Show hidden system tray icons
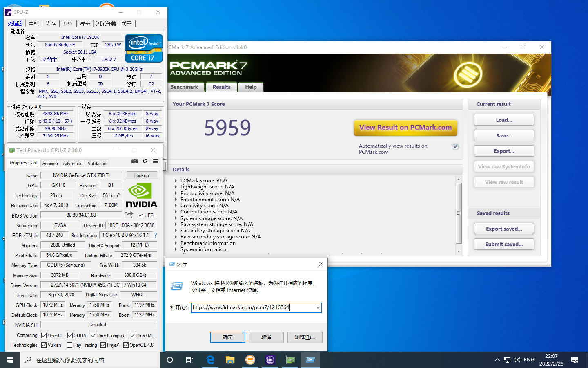 coord(497,360)
